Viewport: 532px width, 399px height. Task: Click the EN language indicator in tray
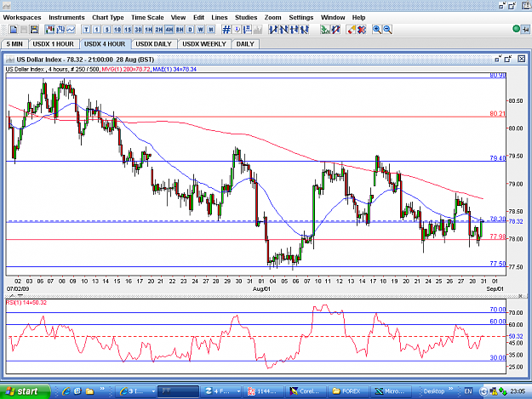[468, 391]
